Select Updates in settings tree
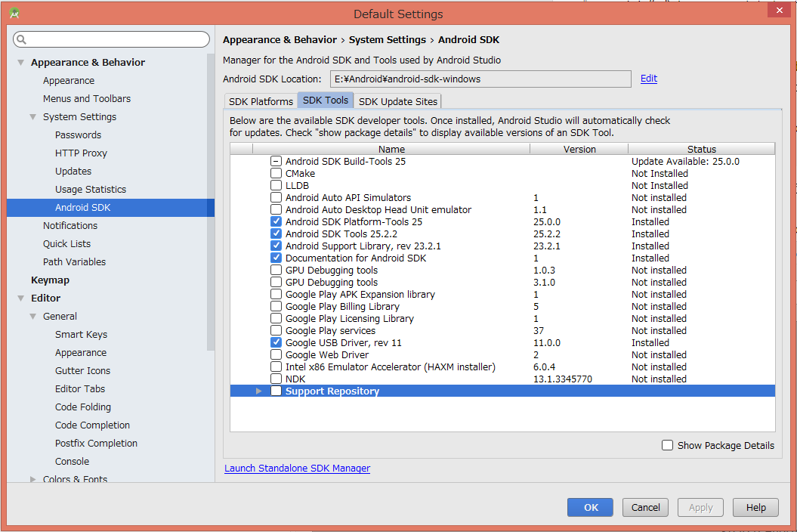 tap(73, 172)
